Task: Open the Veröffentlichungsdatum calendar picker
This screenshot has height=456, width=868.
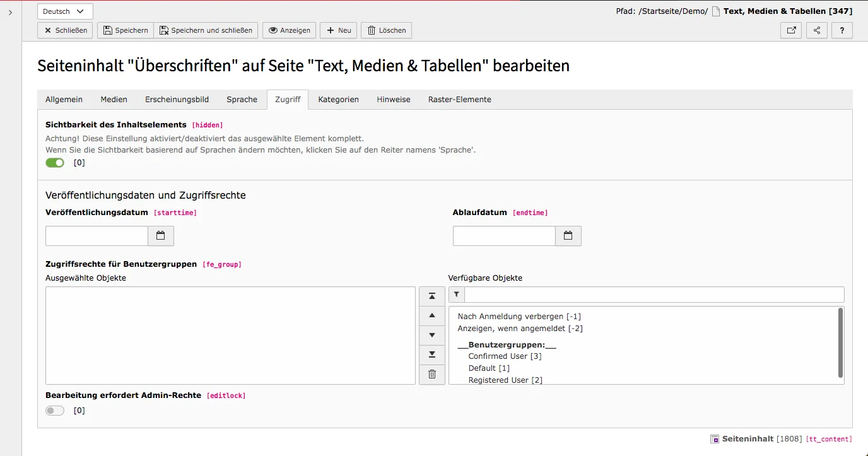Action: [x=161, y=235]
